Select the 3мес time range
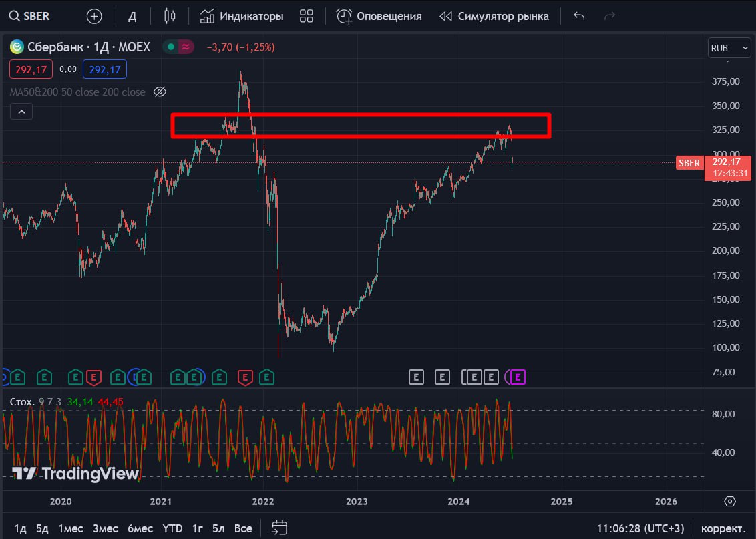The width and height of the screenshot is (756, 539). (105, 528)
